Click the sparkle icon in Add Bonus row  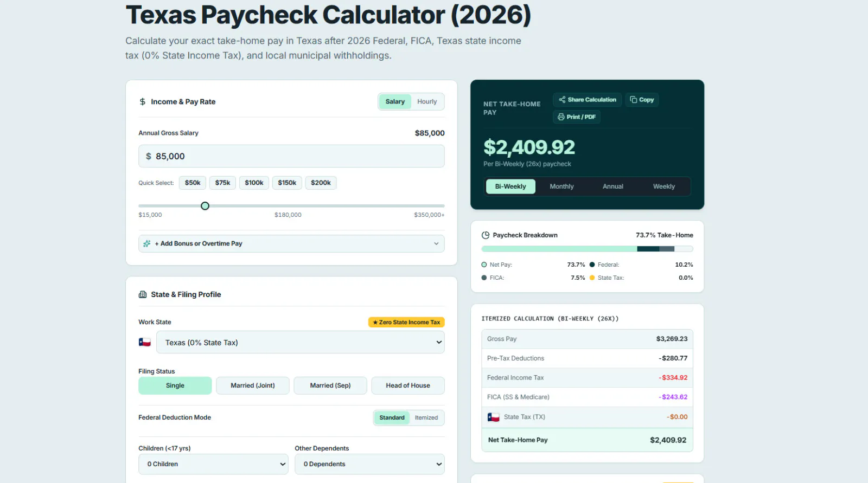pyautogui.click(x=146, y=243)
